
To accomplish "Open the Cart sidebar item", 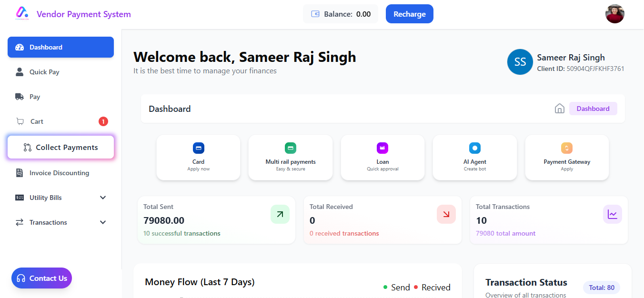I will (x=37, y=121).
